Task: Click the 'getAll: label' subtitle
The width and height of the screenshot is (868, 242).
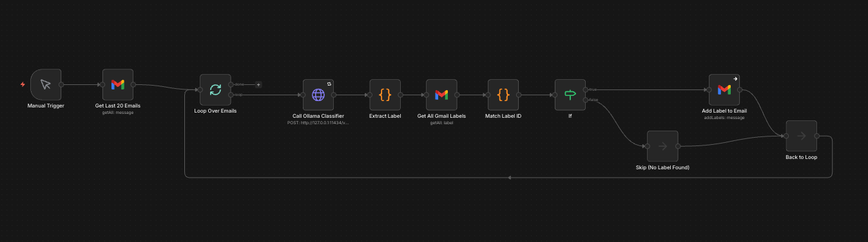Action: click(x=441, y=122)
